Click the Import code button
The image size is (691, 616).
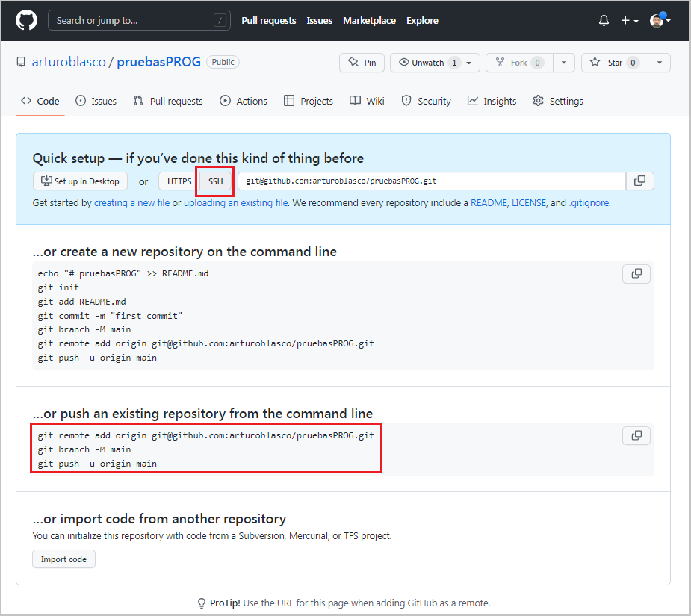pos(63,559)
